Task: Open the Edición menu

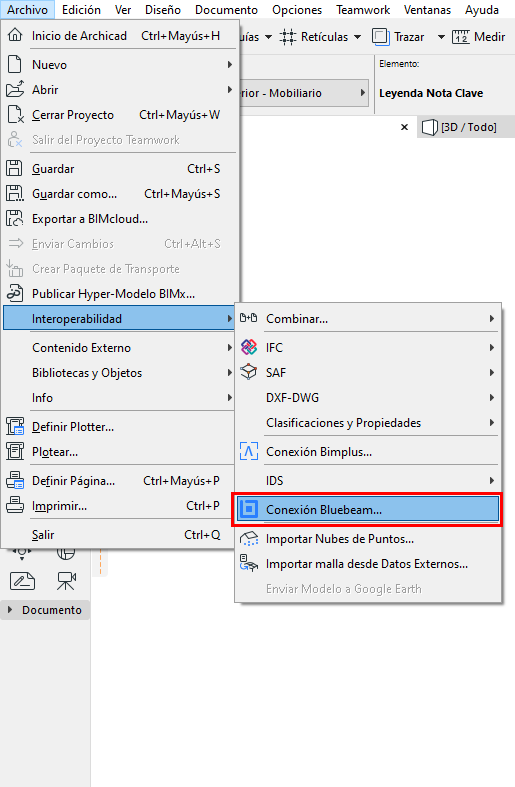Action: [81, 10]
